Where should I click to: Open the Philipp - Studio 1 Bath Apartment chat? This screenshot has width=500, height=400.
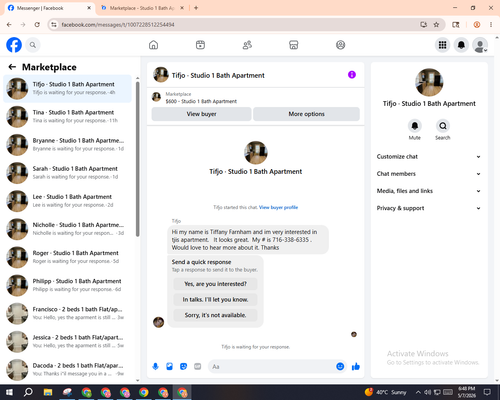(x=67, y=285)
